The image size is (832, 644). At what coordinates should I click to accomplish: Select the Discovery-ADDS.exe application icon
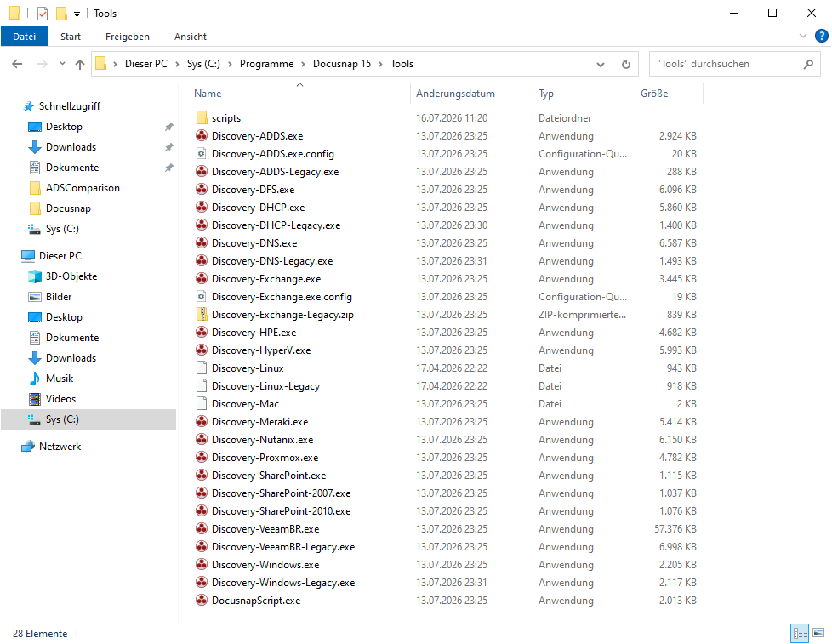[x=202, y=136]
